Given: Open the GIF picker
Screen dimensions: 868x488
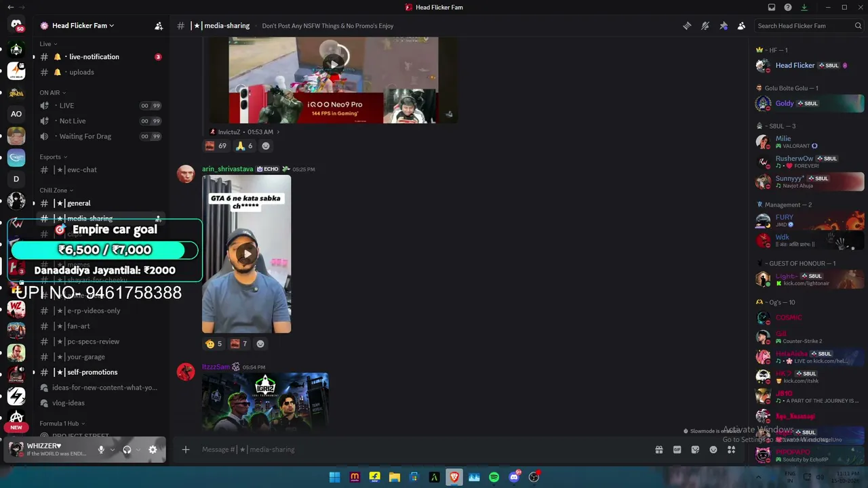Looking at the screenshot, I should pos(677,449).
